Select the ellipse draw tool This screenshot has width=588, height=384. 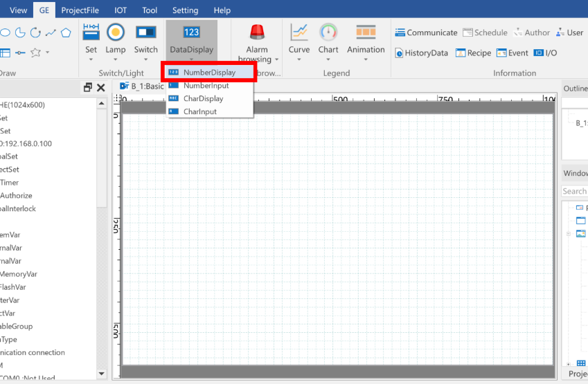coord(4,33)
